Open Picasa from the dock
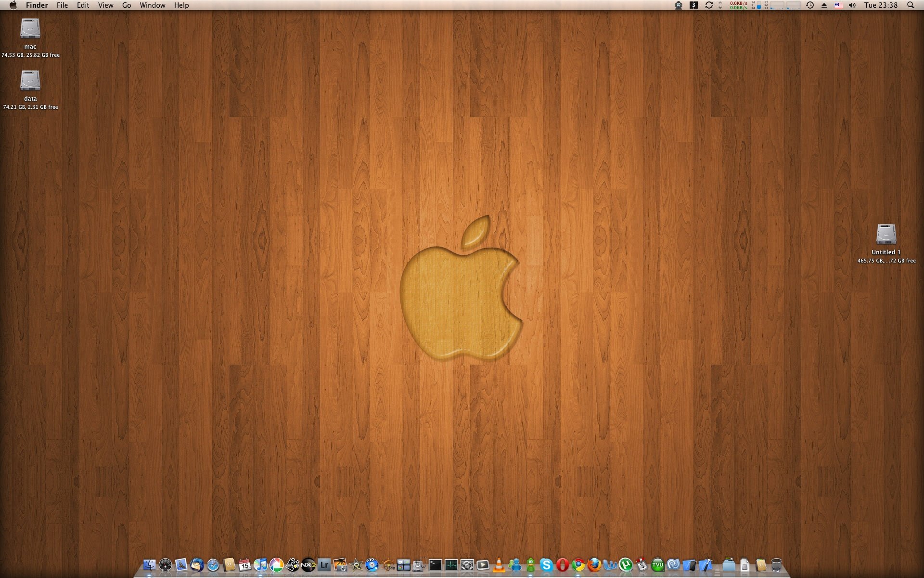Viewport: 924px width, 578px height. [276, 565]
